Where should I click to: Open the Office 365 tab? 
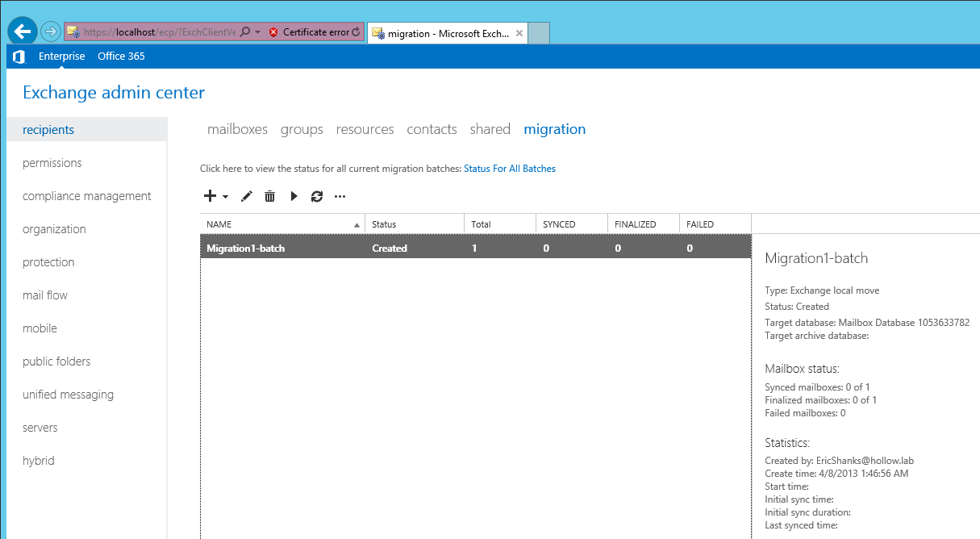[121, 56]
